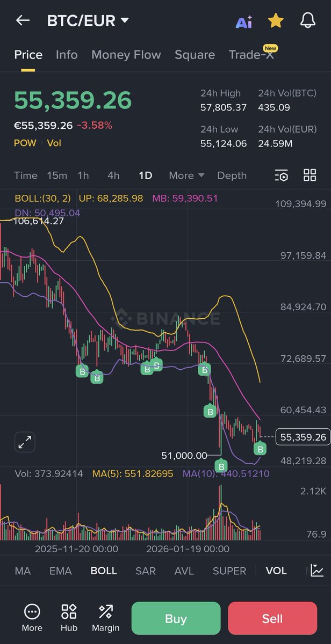Tap the MA(5): 551.82695 volume label
331x644 pixels.
pos(133,474)
